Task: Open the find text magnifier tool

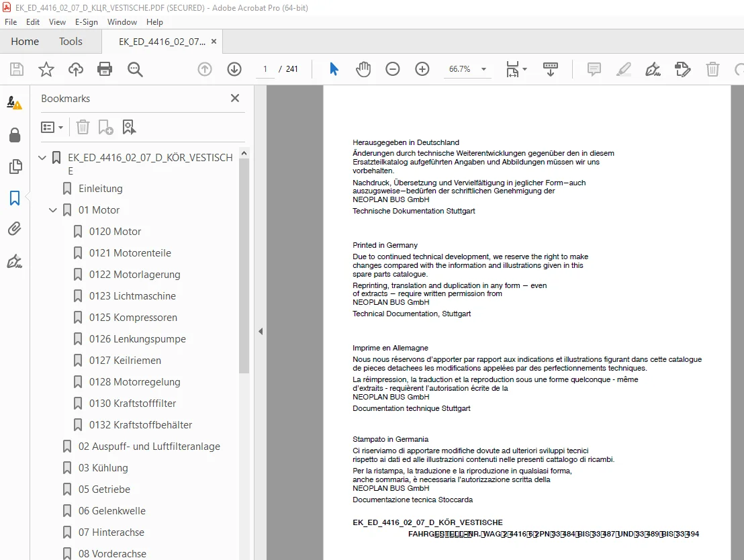Action: click(x=135, y=69)
